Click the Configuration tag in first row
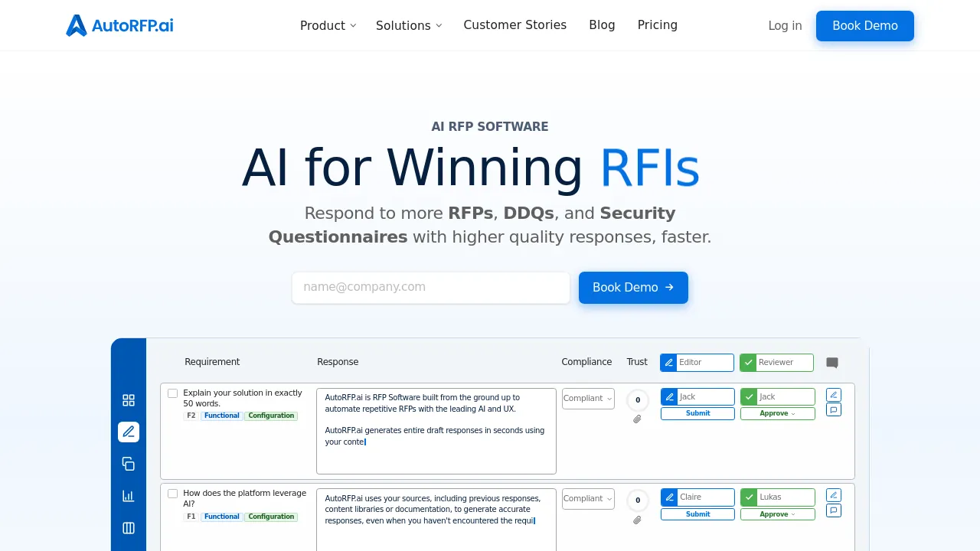This screenshot has width=980, height=551. pyautogui.click(x=271, y=416)
